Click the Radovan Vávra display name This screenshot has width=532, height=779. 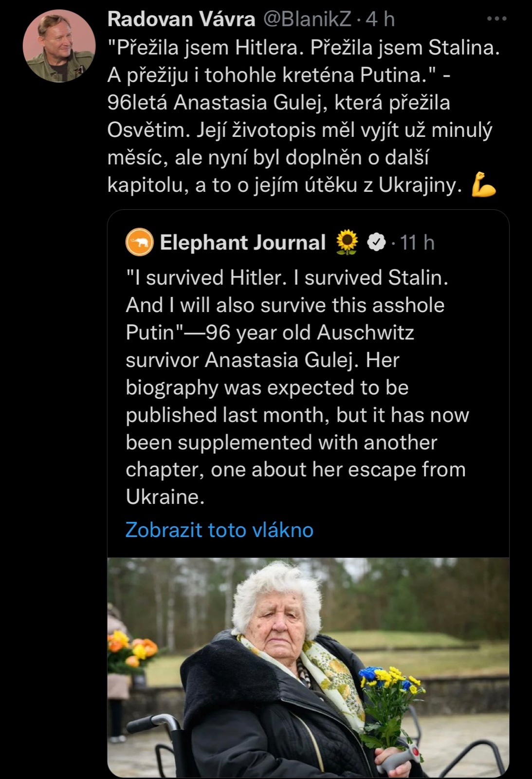click(x=181, y=19)
